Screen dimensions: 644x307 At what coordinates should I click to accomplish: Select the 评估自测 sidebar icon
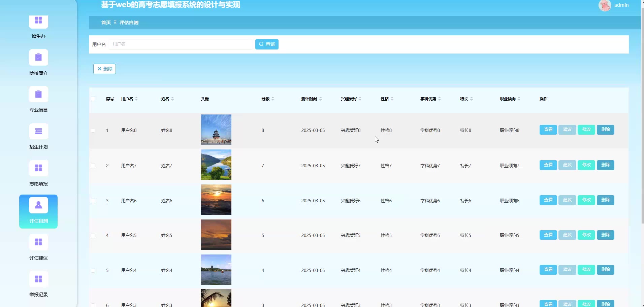tap(38, 205)
